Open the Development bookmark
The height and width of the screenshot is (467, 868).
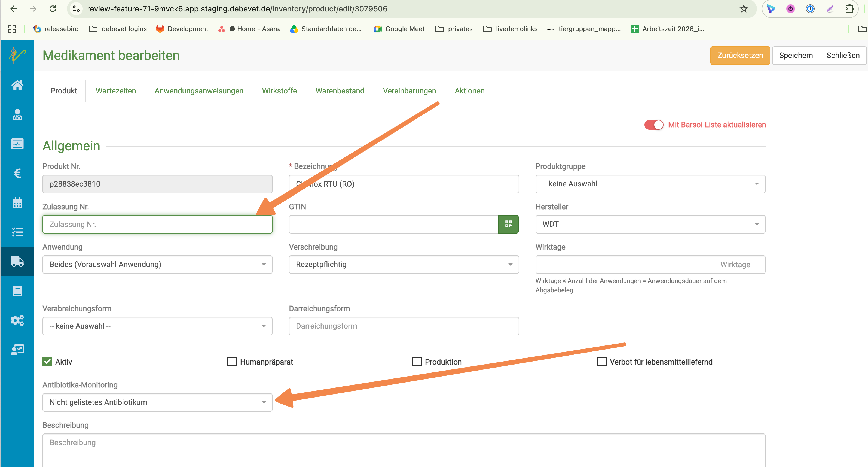tap(182, 29)
